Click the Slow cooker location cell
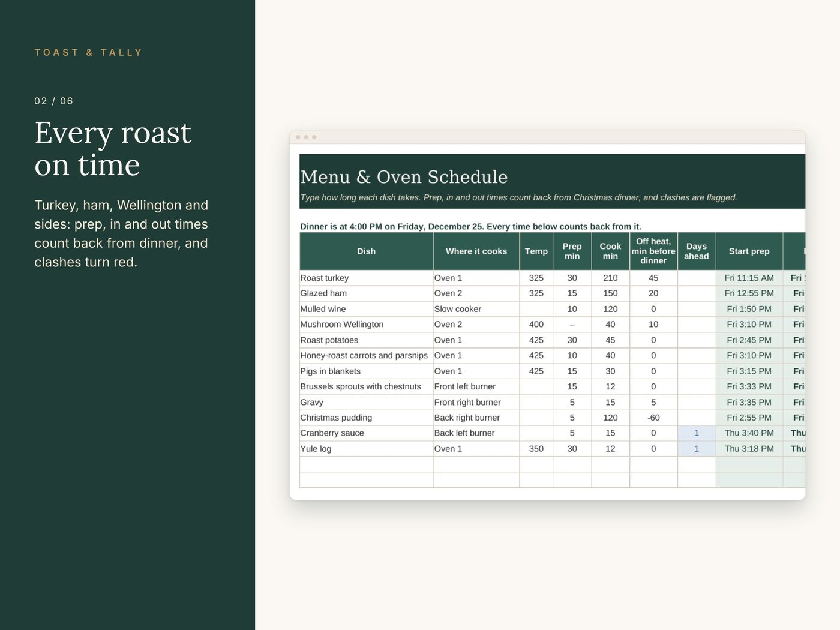 476,309
